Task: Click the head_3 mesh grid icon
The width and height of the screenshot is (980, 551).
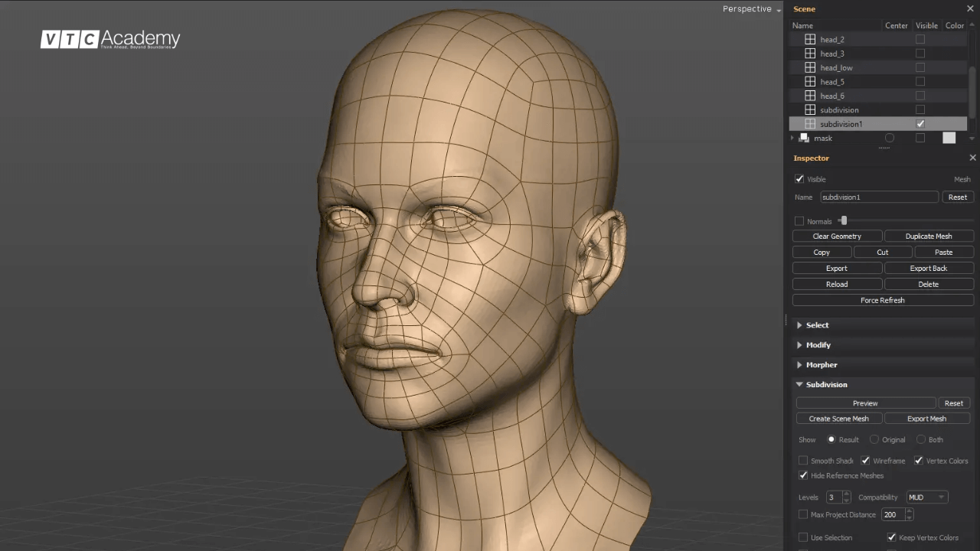Action: pyautogui.click(x=810, y=54)
